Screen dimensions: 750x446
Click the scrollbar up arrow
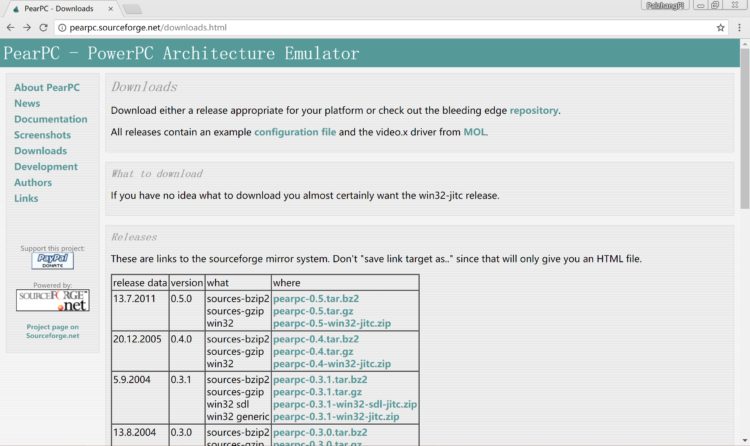(x=745, y=44)
